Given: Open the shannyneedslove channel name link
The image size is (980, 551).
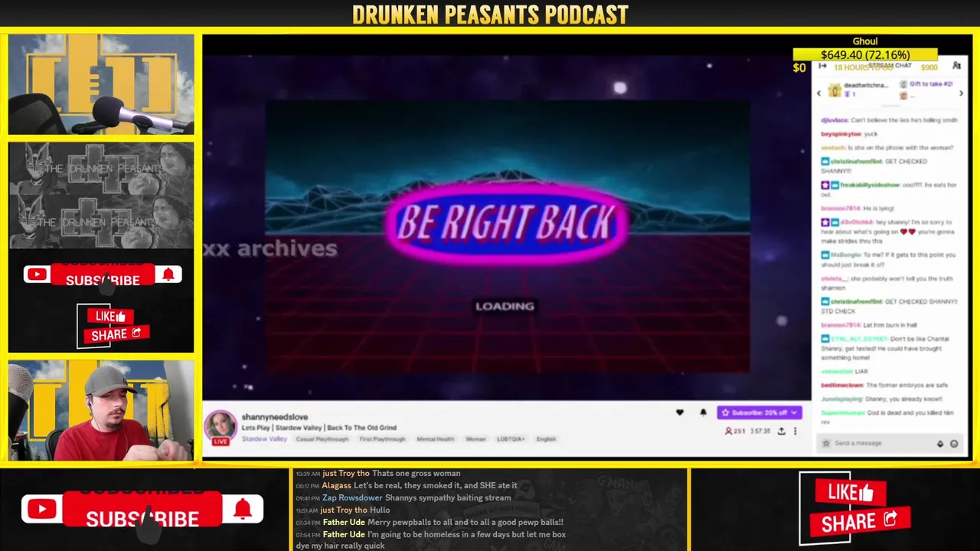Looking at the screenshot, I should 275,417.
